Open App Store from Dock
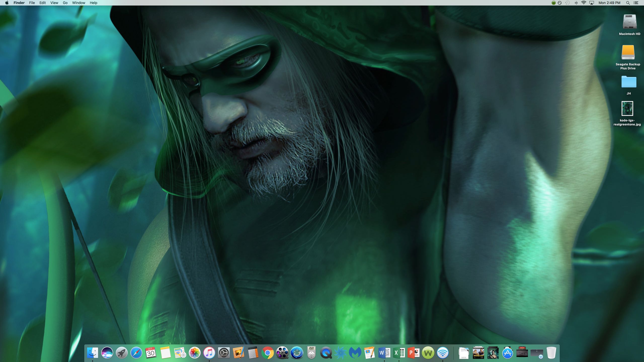Image resolution: width=644 pixels, height=362 pixels. tap(507, 353)
